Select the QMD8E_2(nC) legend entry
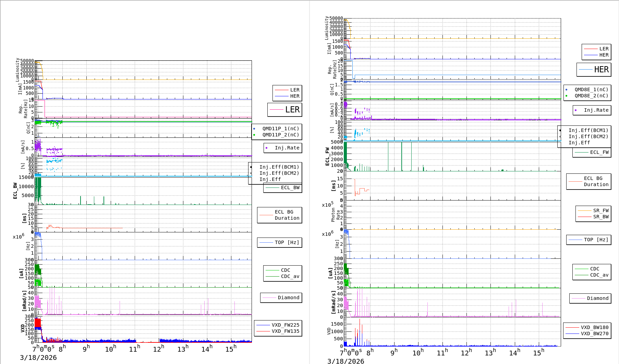619x364 pixels. coord(591,96)
